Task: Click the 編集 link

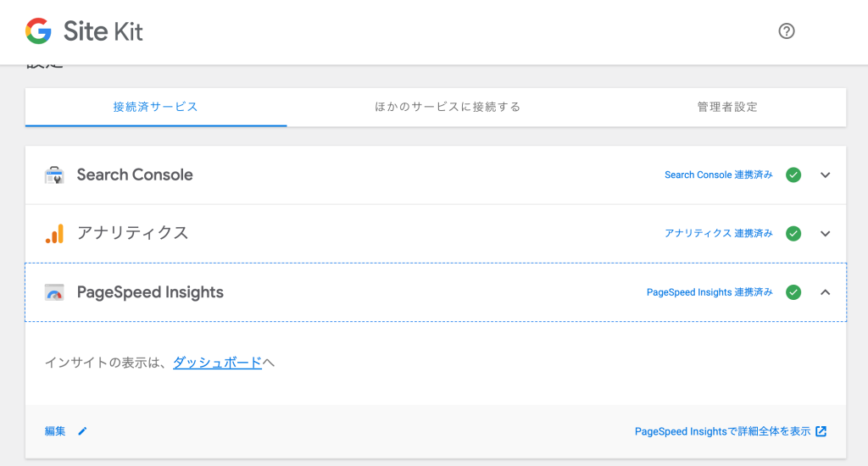Action: [x=55, y=431]
